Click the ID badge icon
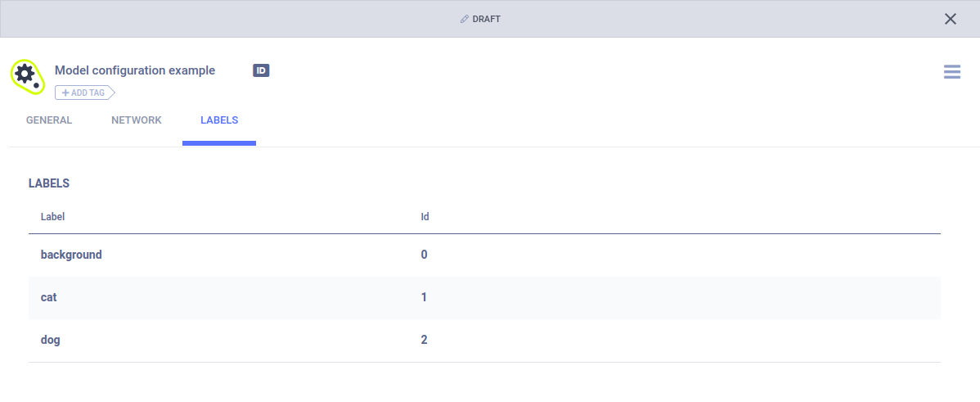 tap(261, 70)
